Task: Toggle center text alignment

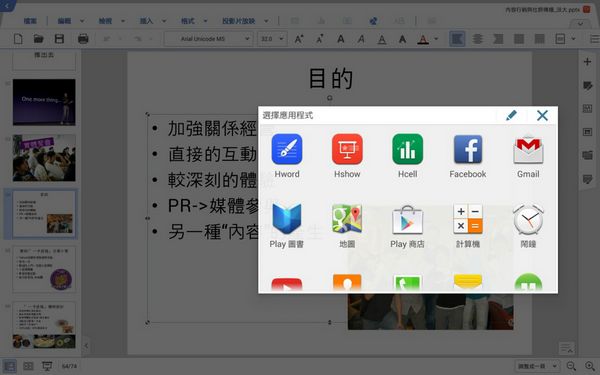Action: (478, 39)
